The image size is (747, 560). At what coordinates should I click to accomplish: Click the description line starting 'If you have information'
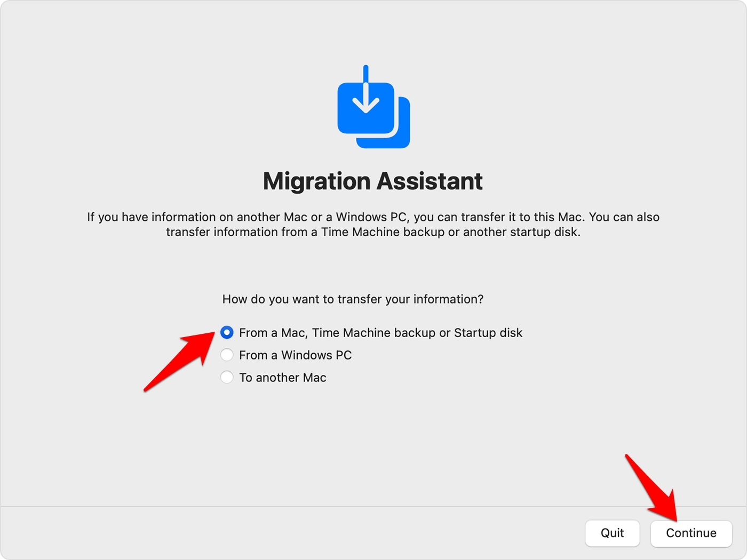pyautogui.click(x=373, y=217)
